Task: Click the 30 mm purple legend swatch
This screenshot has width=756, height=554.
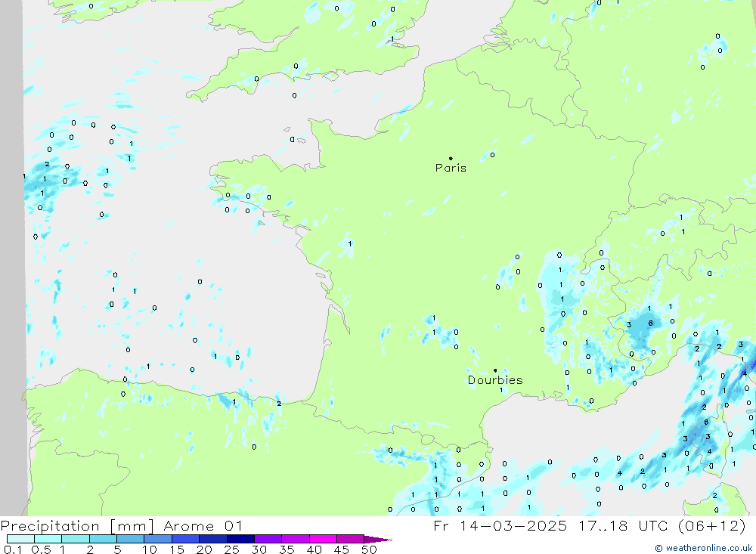Action: pyautogui.click(x=268, y=539)
